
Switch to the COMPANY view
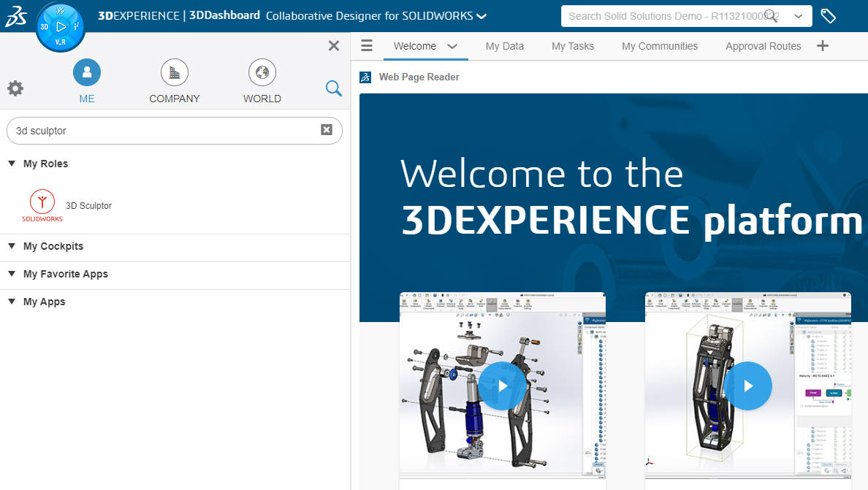(x=174, y=72)
